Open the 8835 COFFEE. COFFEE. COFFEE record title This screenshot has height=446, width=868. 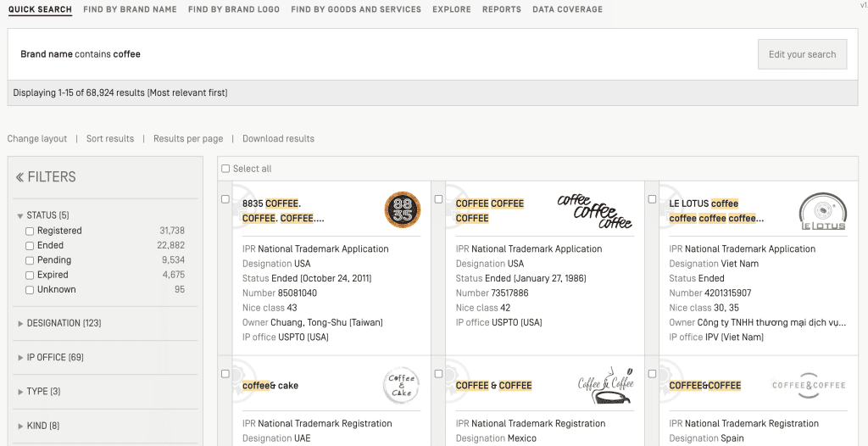click(283, 211)
